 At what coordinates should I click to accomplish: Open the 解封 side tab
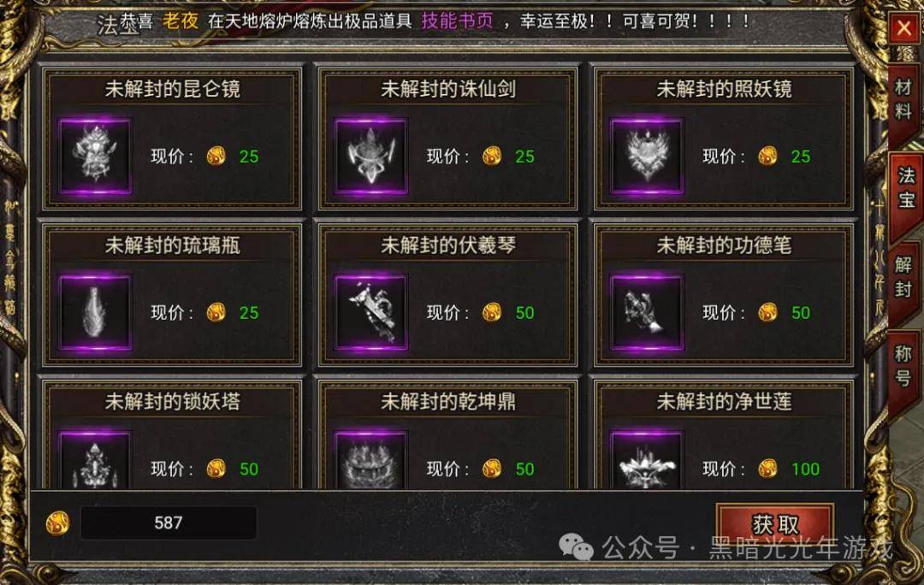coord(903,277)
